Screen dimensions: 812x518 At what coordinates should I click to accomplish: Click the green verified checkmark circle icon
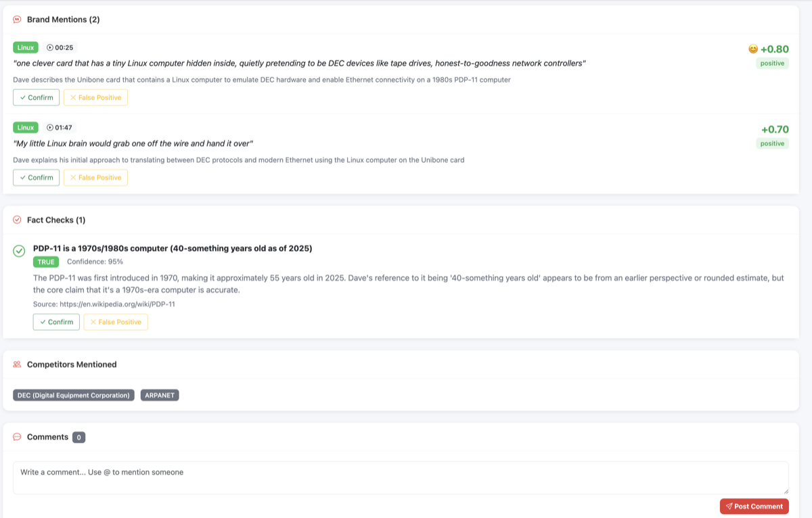click(x=19, y=252)
